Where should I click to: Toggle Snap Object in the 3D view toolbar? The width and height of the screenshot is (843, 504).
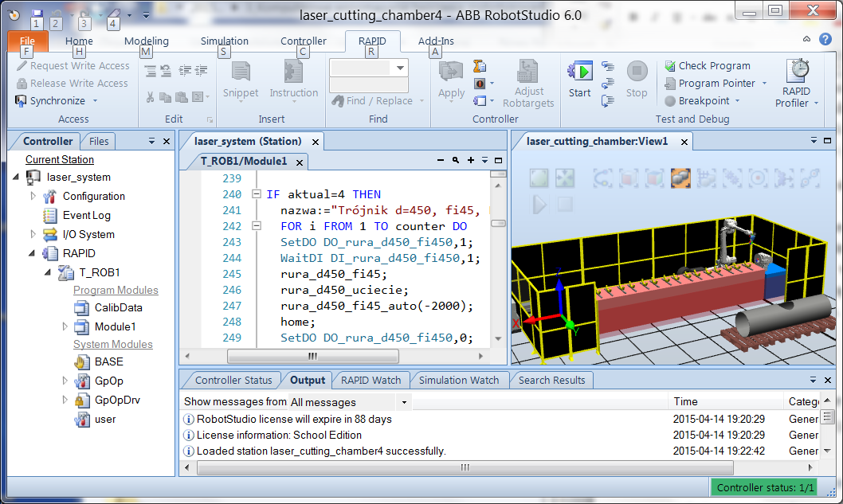coord(783,178)
